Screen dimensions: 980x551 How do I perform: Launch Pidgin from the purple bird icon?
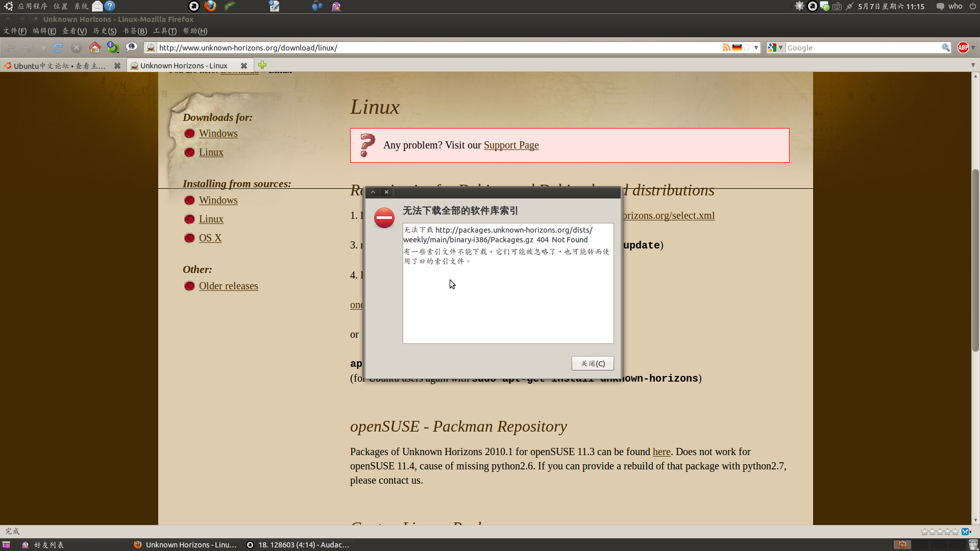(336, 6)
